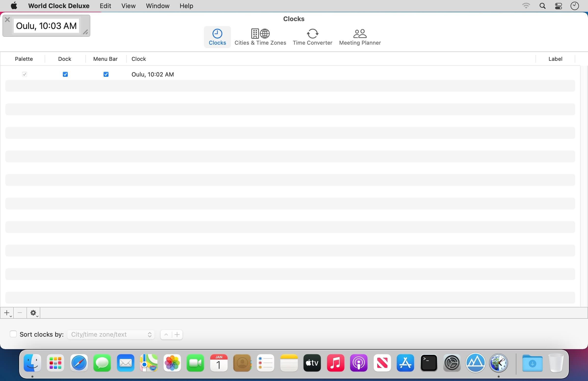This screenshot has height=381, width=588.
Task: Open the Cities & Time Zones tab
Action: pos(260,37)
